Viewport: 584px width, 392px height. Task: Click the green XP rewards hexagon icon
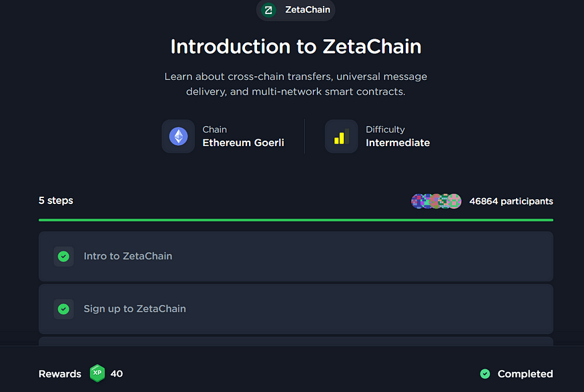pyautogui.click(x=97, y=373)
